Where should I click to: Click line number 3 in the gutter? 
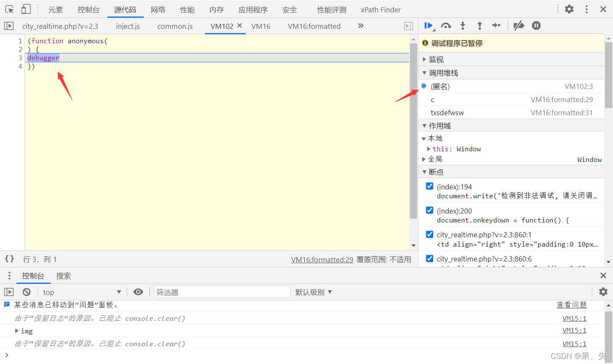point(20,58)
